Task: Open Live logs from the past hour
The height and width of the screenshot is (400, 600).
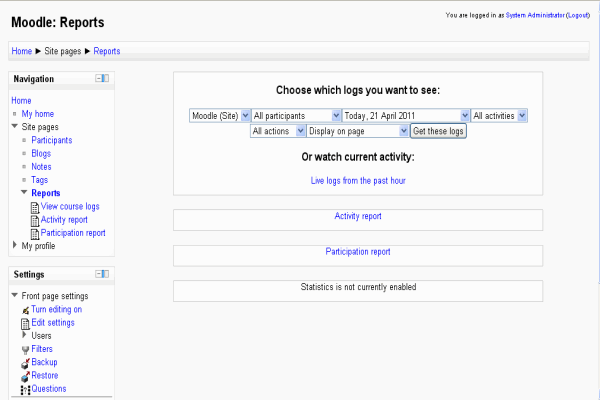Action: [x=358, y=180]
